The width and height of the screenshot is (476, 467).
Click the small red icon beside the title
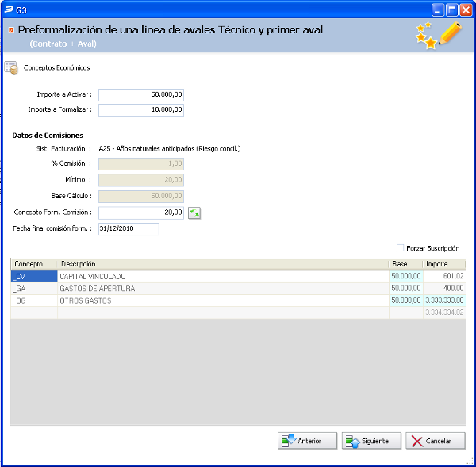[11, 30]
